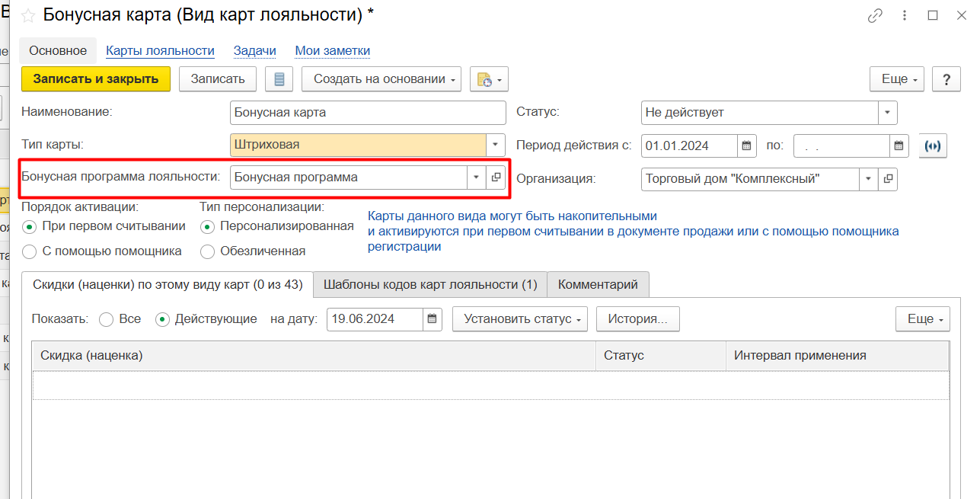Viewport: 980px width, 499px height.
Task: Open calendar for period start date
Action: pyautogui.click(x=747, y=146)
